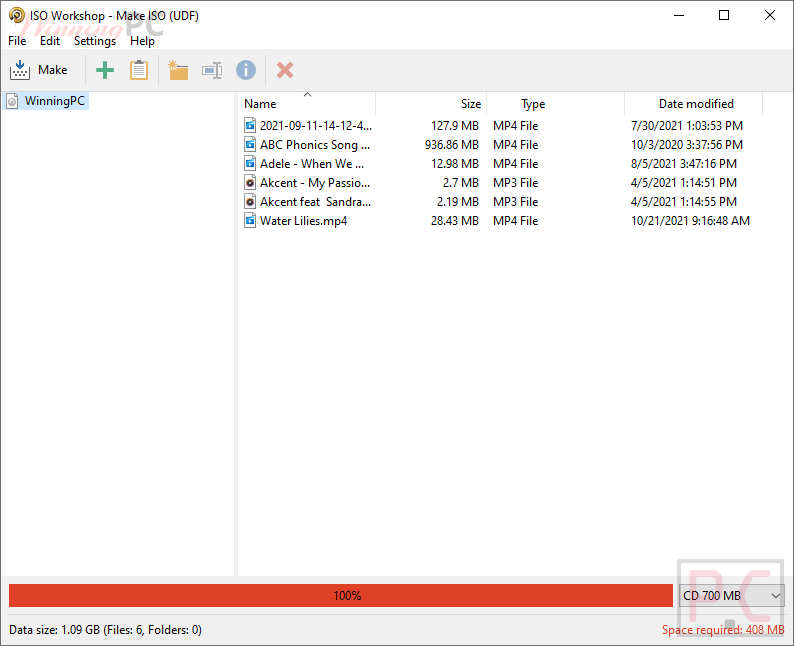The height and width of the screenshot is (646, 794).
Task: Click the 127.9 MB size cell
Action: click(x=455, y=126)
